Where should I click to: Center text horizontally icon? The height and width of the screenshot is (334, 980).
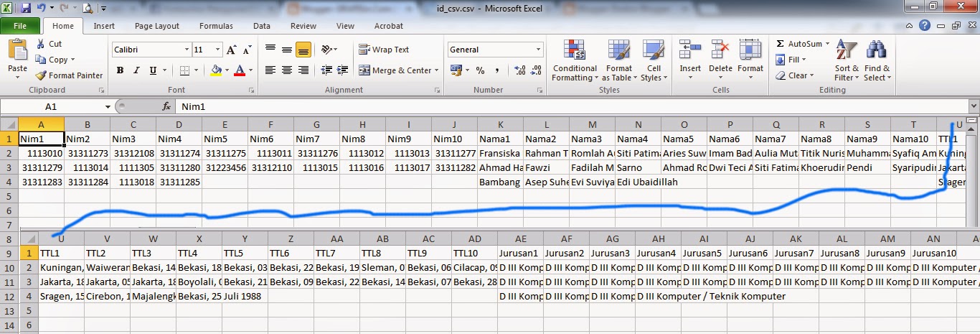(x=287, y=70)
